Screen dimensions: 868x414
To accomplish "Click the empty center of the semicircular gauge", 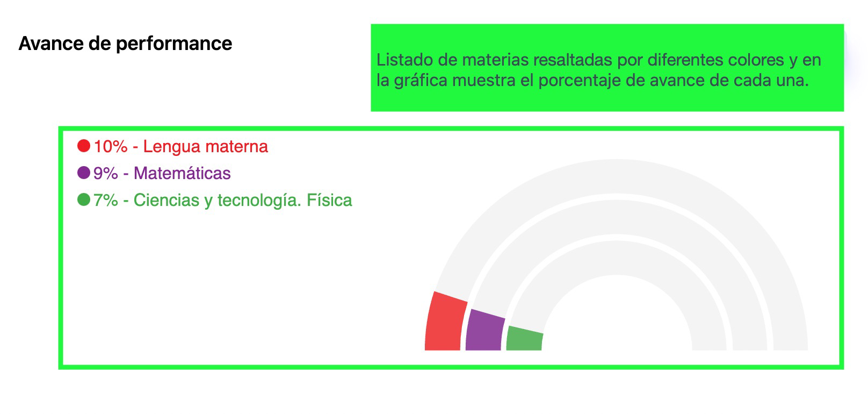I will 616,323.
